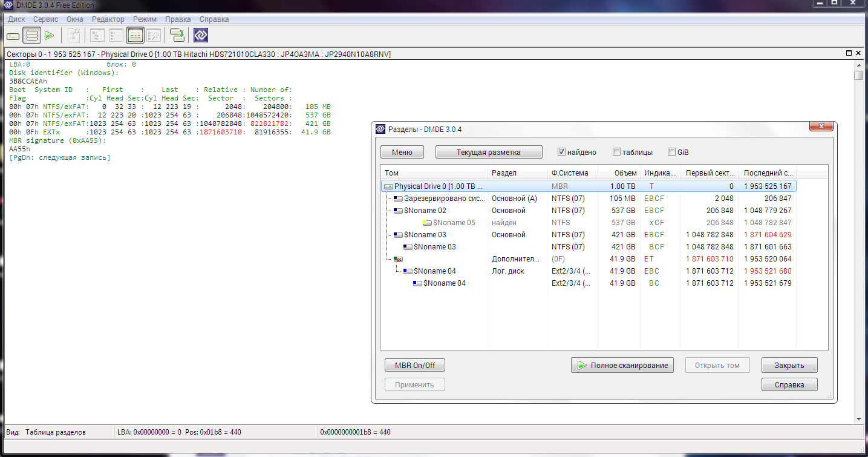Click the sector view vertical scrollbar down arrow
Image resolution: width=868 pixels, height=457 pixels.
click(858, 419)
